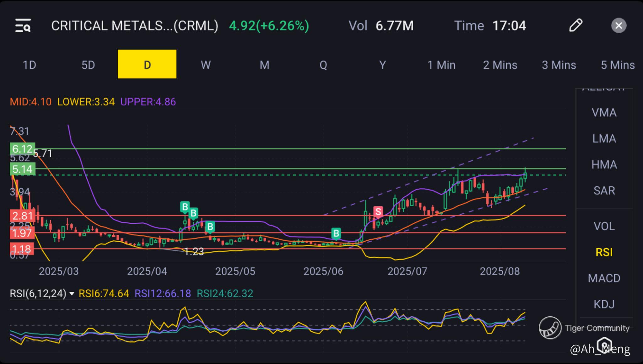The width and height of the screenshot is (643, 364).
Task: Select the 5D timeframe button
Action: (88, 65)
